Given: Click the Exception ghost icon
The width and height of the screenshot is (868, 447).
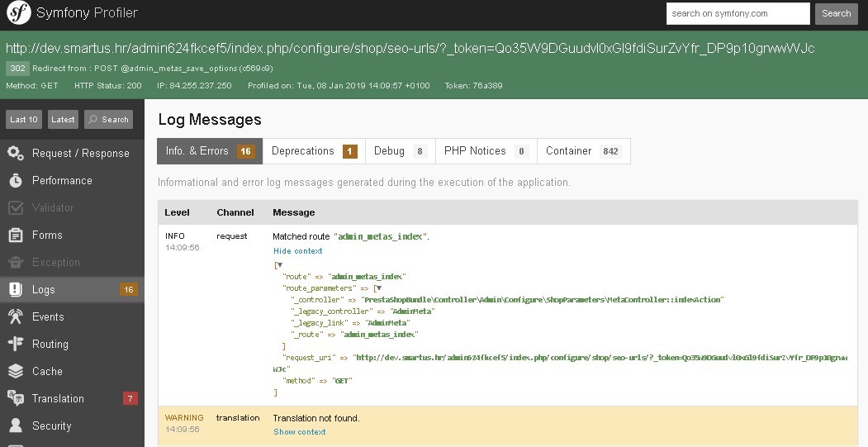Looking at the screenshot, I should (16, 262).
